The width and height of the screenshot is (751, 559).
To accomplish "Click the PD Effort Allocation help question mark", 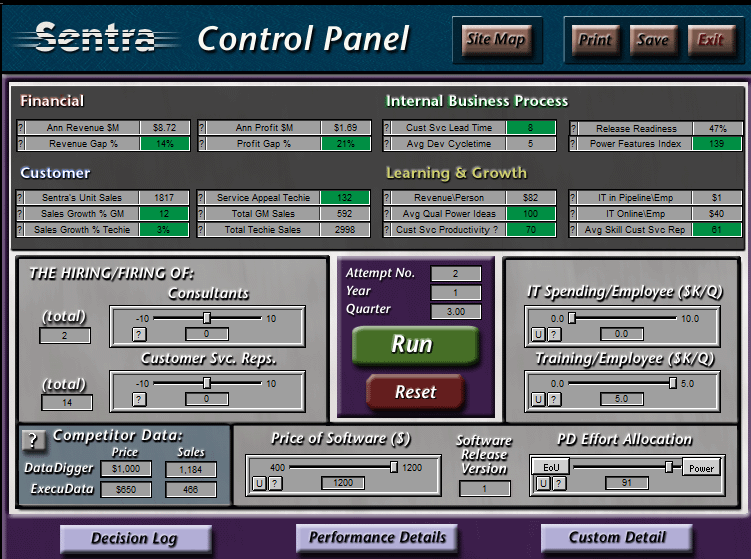I will (558, 483).
